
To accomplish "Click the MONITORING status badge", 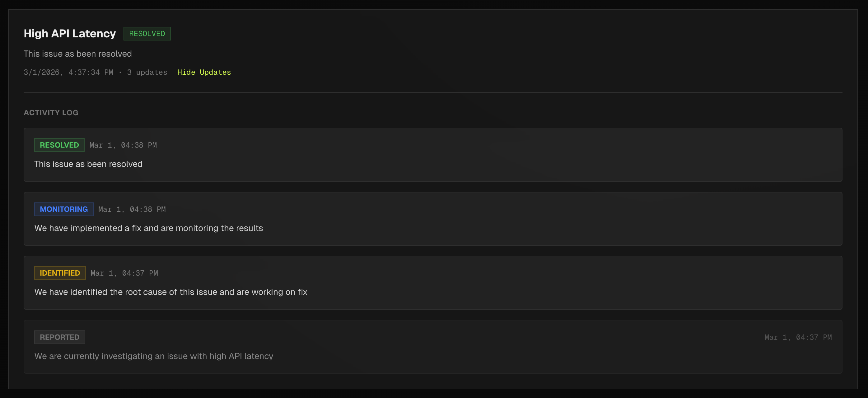I will click(x=64, y=209).
